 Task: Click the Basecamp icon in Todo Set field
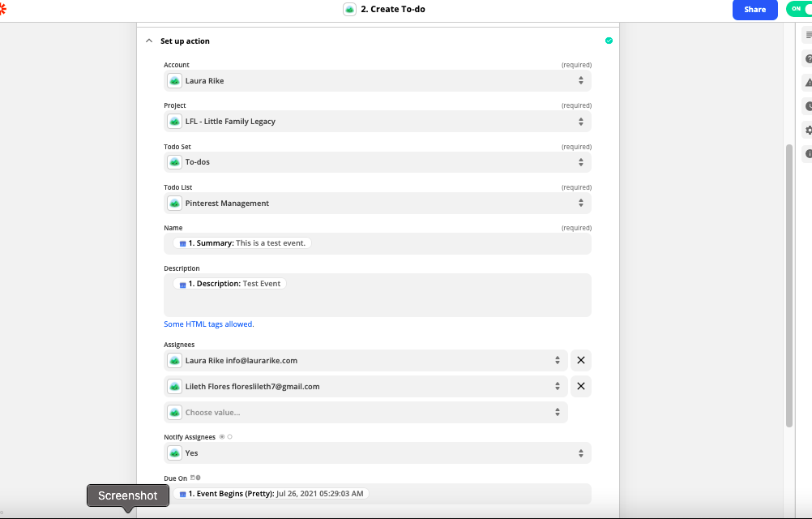[174, 162]
